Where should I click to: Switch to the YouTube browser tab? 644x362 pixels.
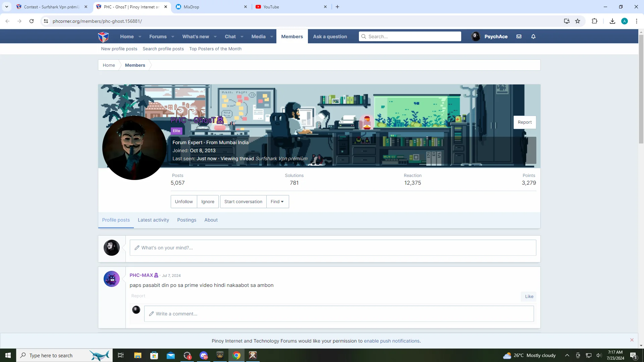click(x=291, y=7)
